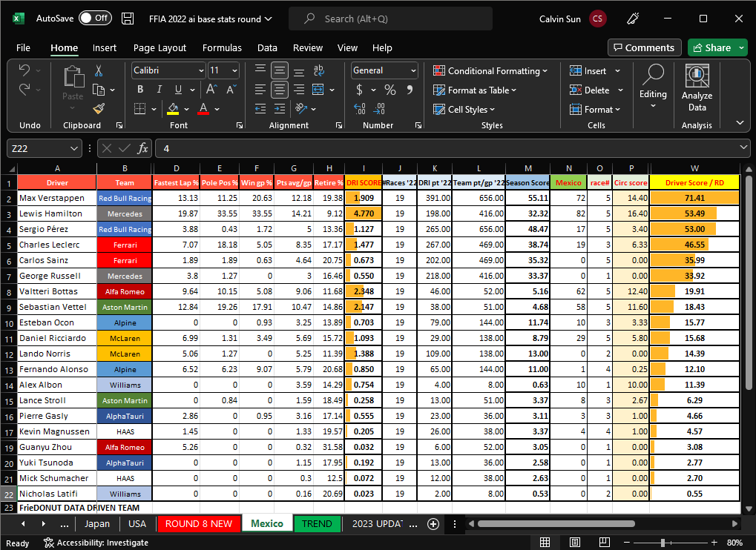The image size is (756, 550).
Task: Open Font Color dropdown arrow
Action: 217,109
